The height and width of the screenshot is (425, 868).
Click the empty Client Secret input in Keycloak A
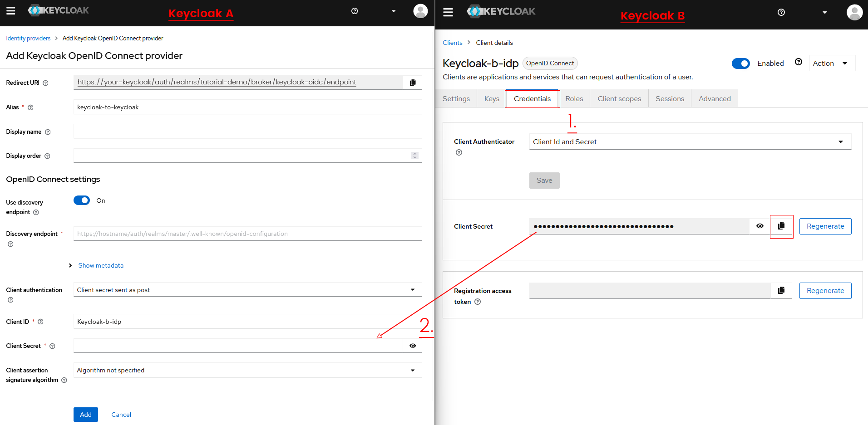(238, 346)
